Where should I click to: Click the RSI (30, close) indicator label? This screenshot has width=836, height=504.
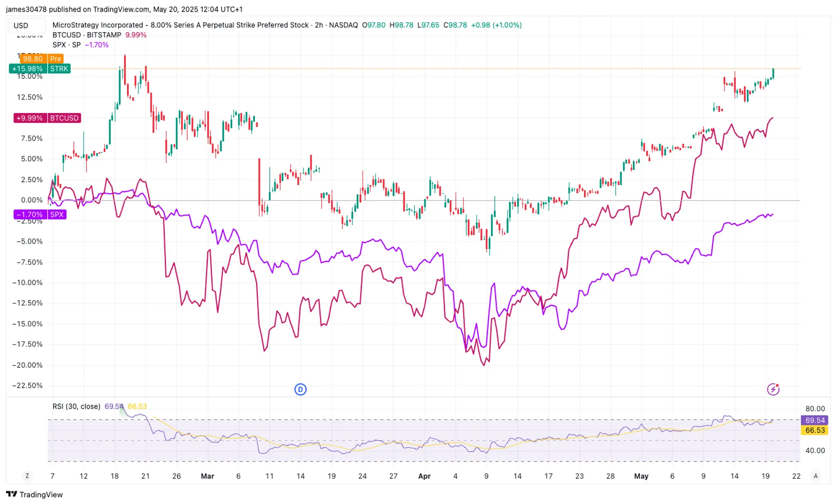pos(76,406)
